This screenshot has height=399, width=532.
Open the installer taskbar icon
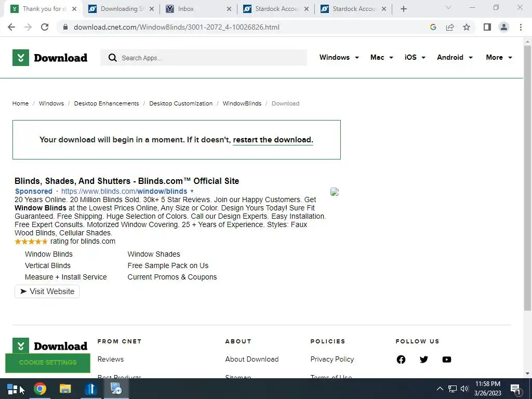tap(116, 389)
